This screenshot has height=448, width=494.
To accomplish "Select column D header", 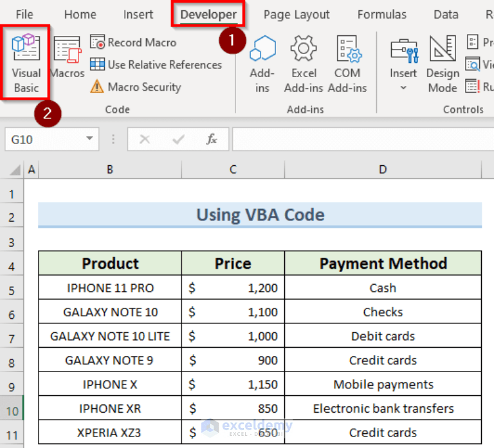I will click(383, 170).
